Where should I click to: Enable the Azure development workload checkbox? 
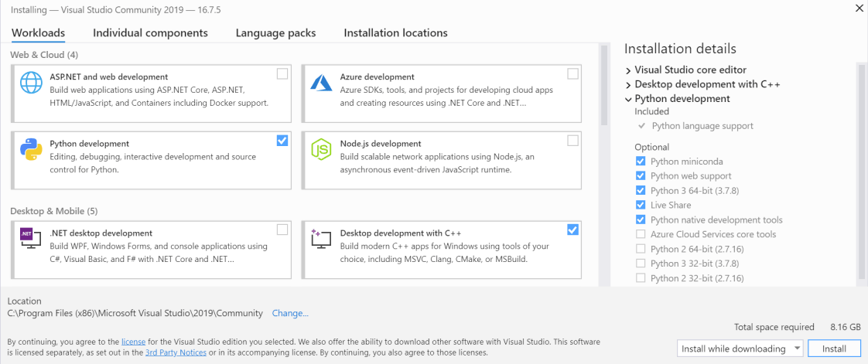[572, 74]
